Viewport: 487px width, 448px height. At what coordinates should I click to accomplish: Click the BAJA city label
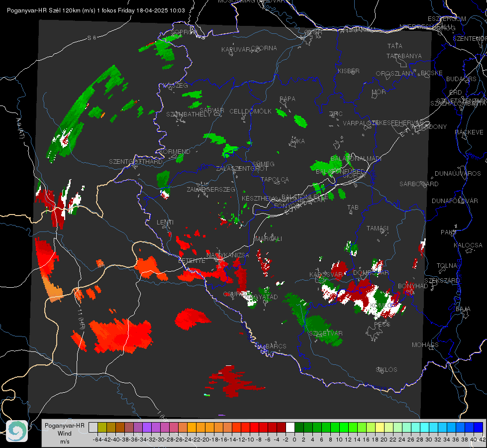click(463, 309)
